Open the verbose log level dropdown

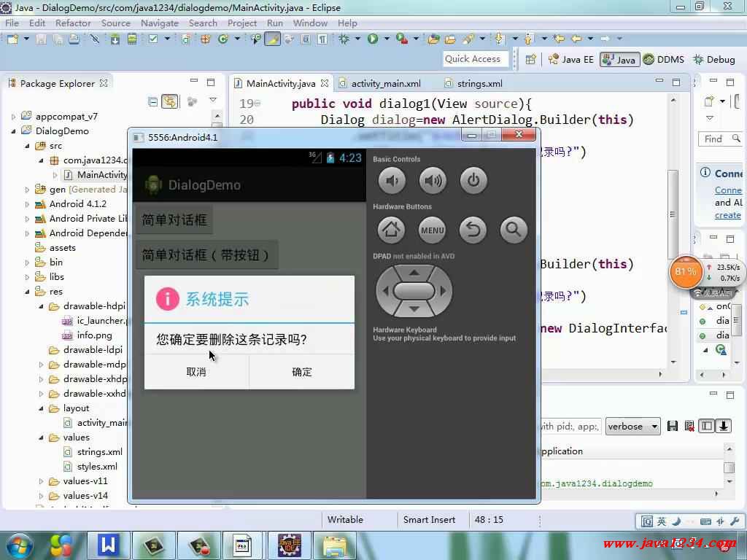(632, 426)
